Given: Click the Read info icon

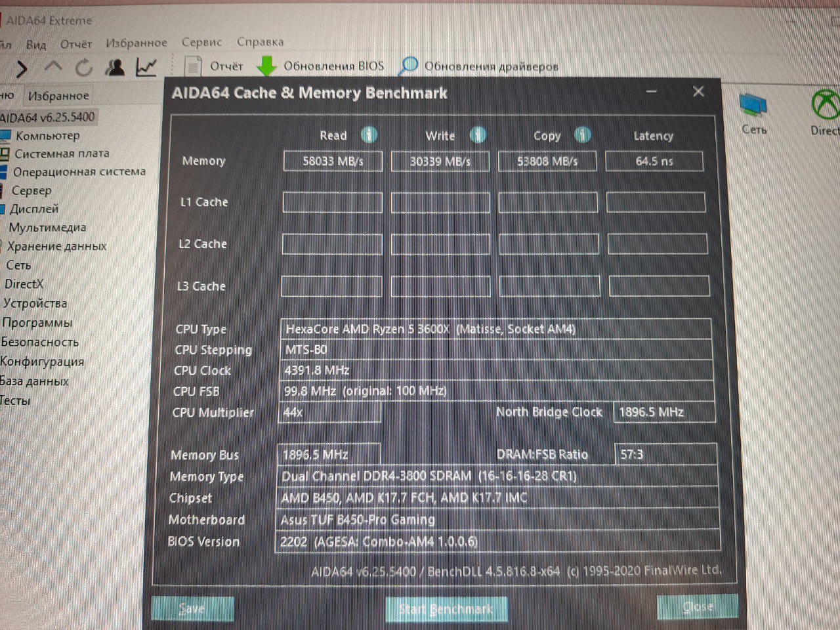Looking at the screenshot, I should [x=369, y=135].
